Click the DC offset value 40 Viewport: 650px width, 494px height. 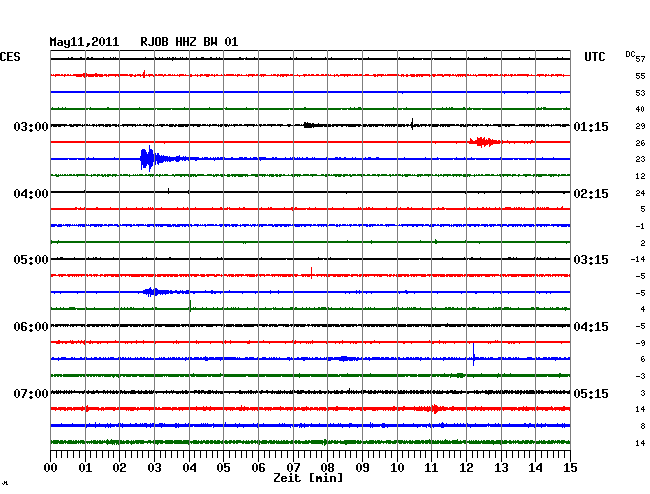640,109
